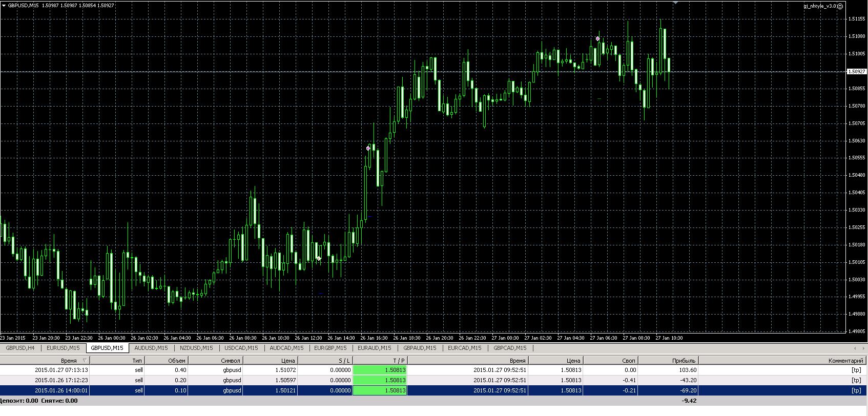
Task: Click the Цена header next to Своп
Action: [555, 361]
